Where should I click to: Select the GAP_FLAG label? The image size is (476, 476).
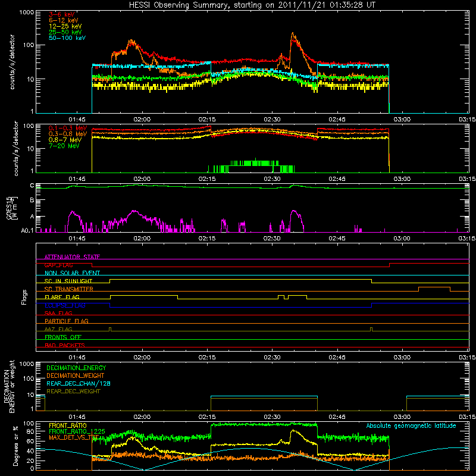pyautogui.click(x=58, y=265)
